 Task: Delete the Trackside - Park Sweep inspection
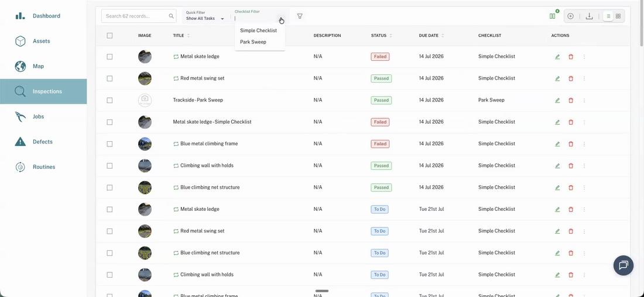coord(570,100)
